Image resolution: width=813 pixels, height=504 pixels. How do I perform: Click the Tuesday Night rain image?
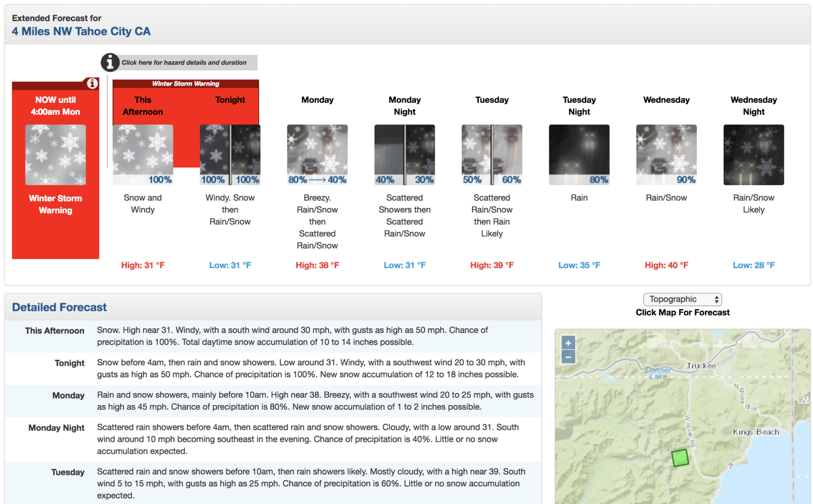pos(579,155)
